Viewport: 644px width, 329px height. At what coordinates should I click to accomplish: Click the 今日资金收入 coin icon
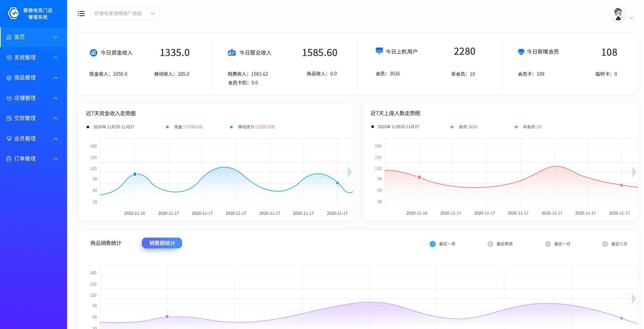tap(94, 53)
